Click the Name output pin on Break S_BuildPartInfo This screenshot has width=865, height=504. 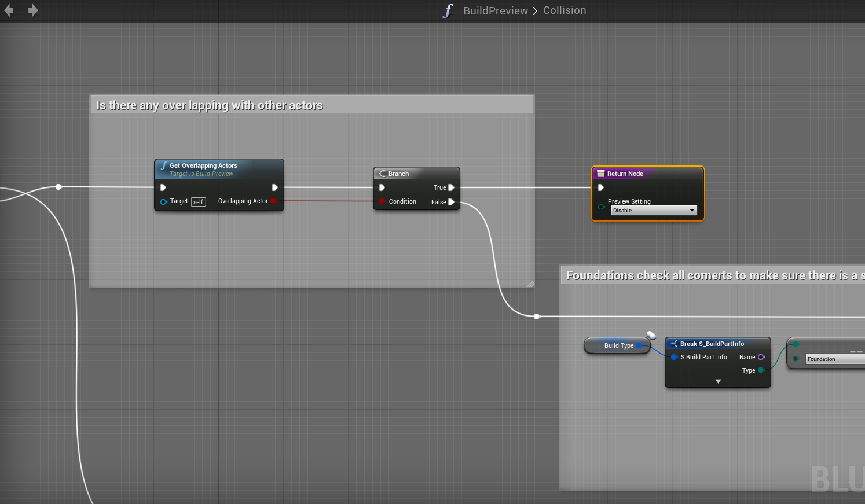(x=761, y=357)
